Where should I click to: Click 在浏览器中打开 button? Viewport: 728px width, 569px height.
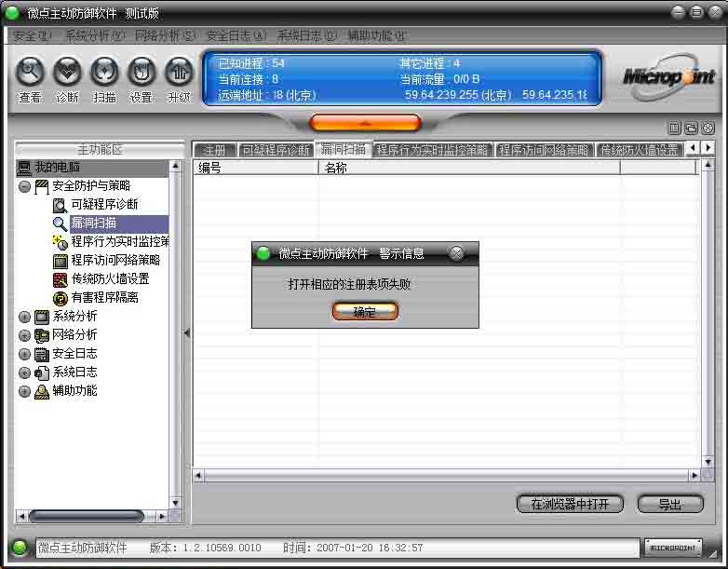[x=570, y=504]
